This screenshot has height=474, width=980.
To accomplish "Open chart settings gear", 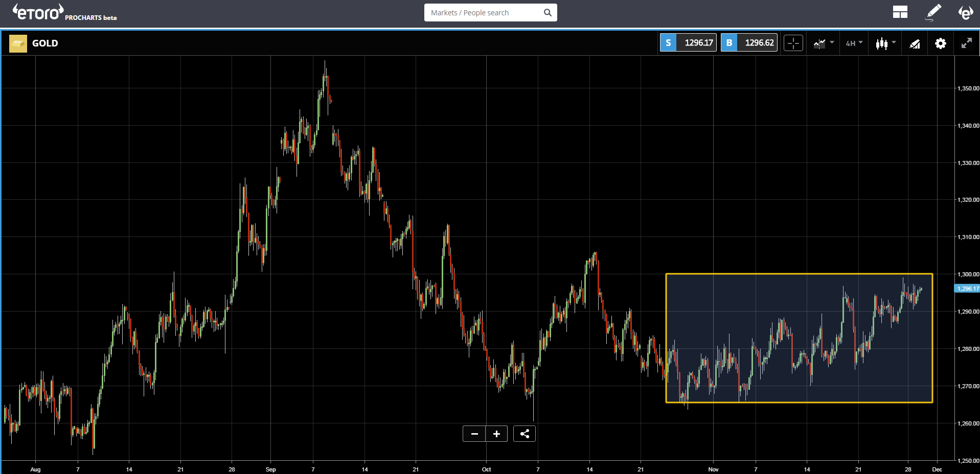I will [941, 43].
